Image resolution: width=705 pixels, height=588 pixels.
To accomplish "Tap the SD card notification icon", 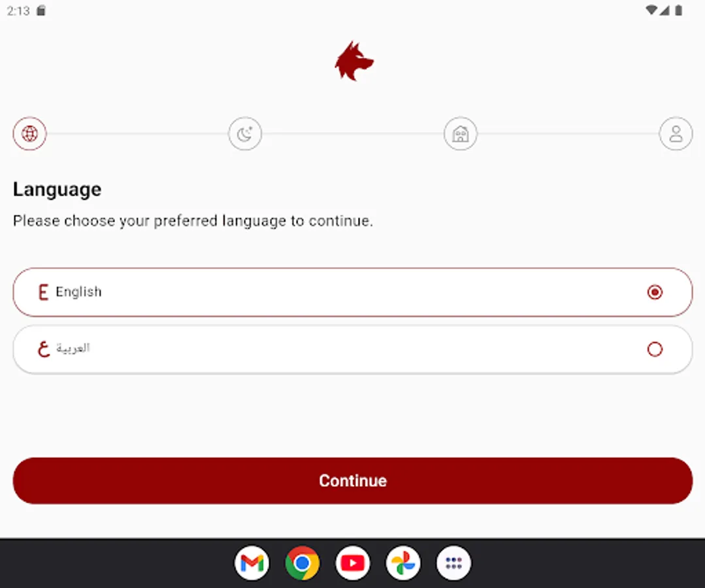I will click(x=41, y=10).
